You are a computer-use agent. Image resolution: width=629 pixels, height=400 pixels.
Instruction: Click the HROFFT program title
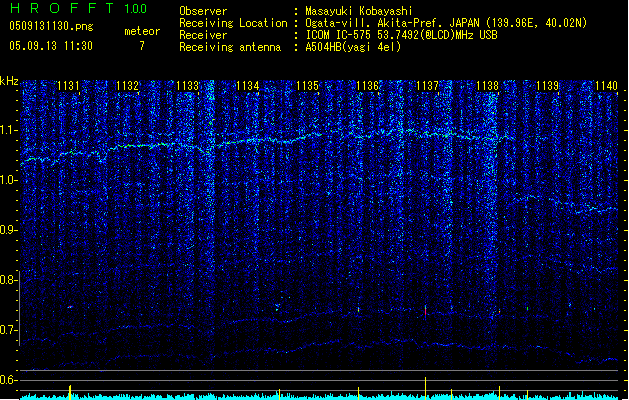pos(62,9)
